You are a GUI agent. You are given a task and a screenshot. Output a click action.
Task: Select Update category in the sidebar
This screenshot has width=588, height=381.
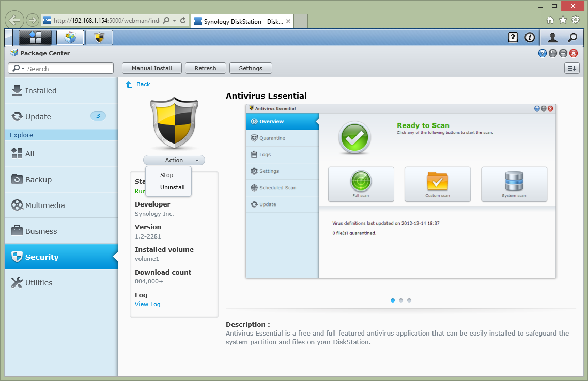click(x=61, y=116)
